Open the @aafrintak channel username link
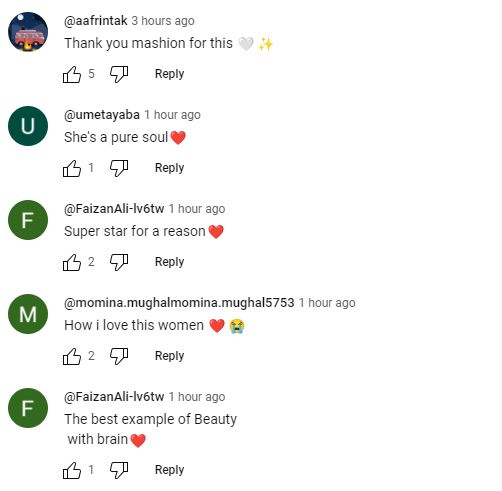Screen dimensions: 502x491 click(96, 21)
